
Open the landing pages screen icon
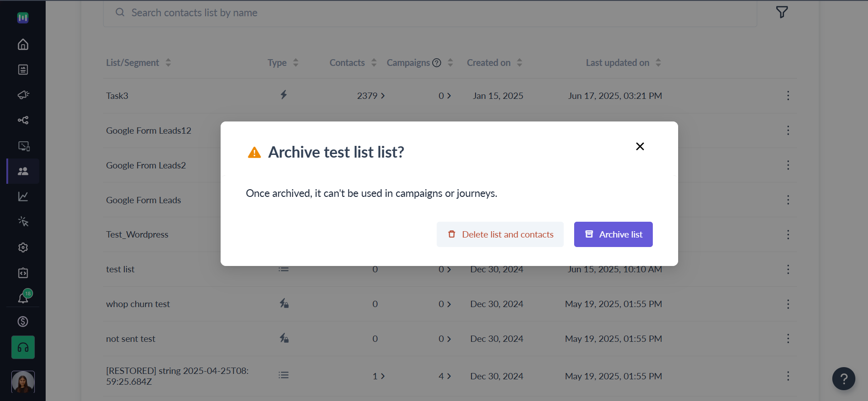coord(24,146)
